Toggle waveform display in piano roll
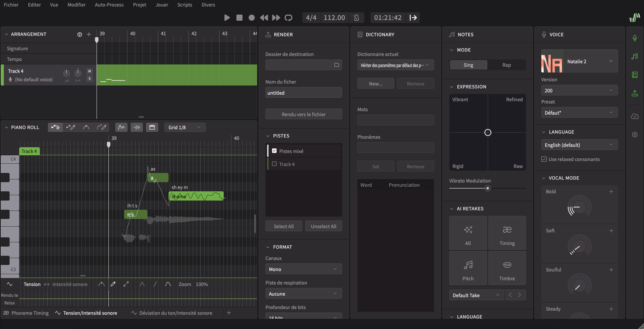Screen dimensions: 644x329 pos(137,127)
